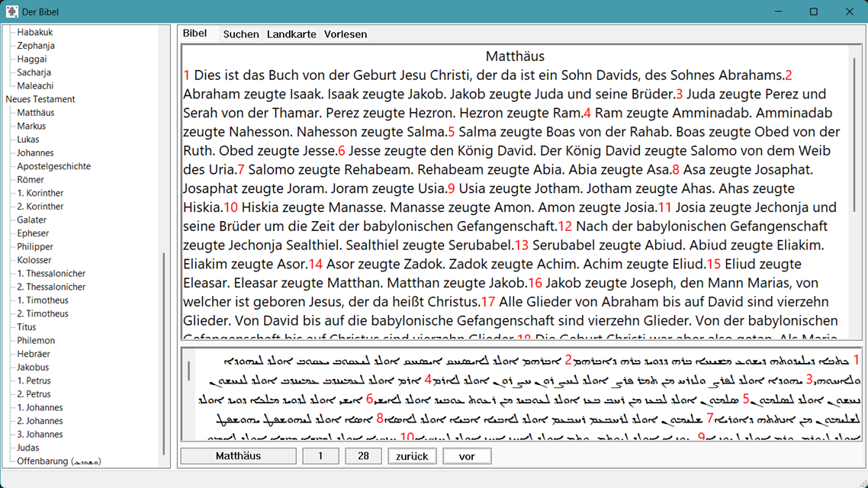Viewport: 868px width, 488px height.
Task: Select Habakuk in the book tree
Action: (x=35, y=32)
